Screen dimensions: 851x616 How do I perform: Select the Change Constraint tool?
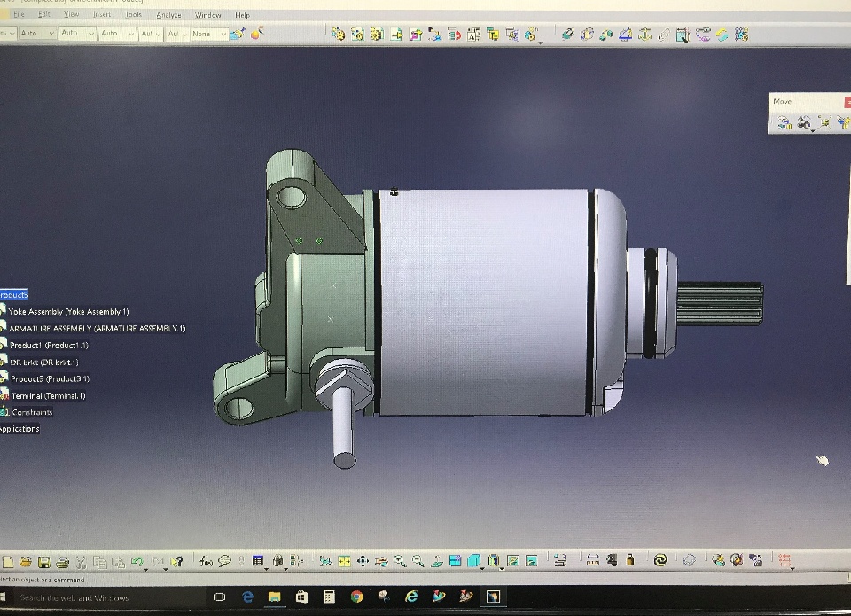pyautogui.click(x=722, y=35)
